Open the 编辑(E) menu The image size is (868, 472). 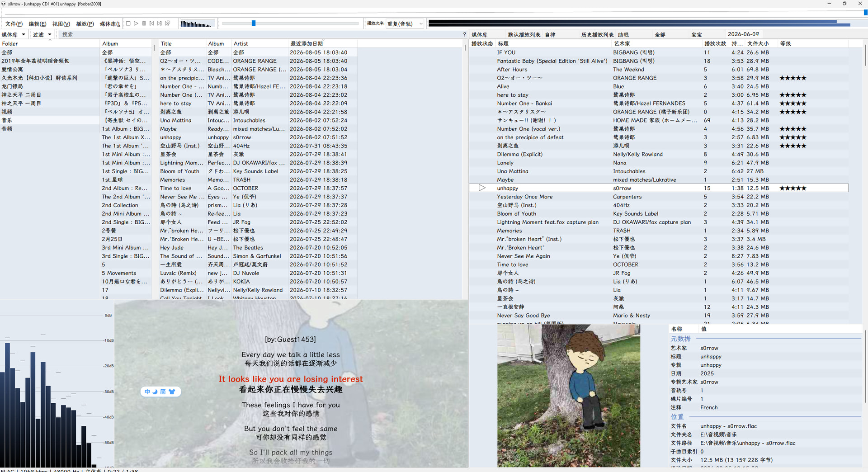38,24
